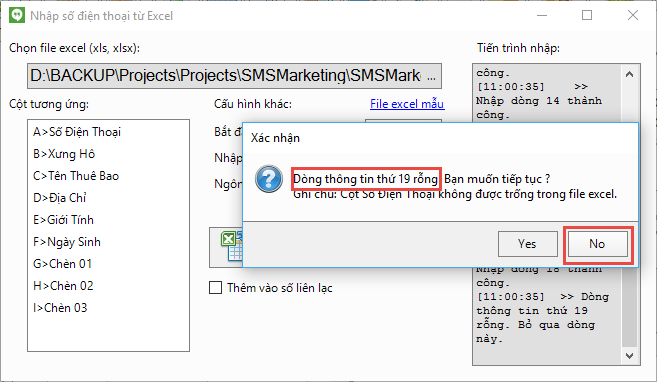Viewport: 657px width, 382px height.
Task: Click the scroll down arrow in progress log
Action: 629,356
